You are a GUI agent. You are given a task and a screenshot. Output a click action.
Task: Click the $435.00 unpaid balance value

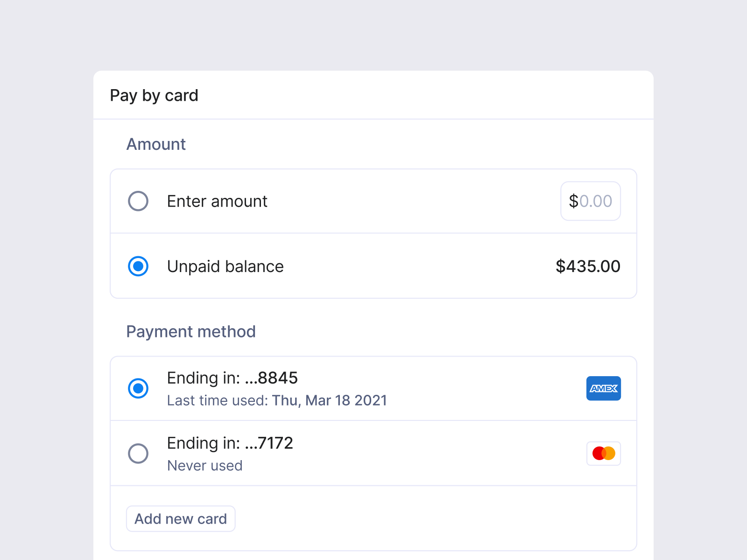(x=588, y=266)
